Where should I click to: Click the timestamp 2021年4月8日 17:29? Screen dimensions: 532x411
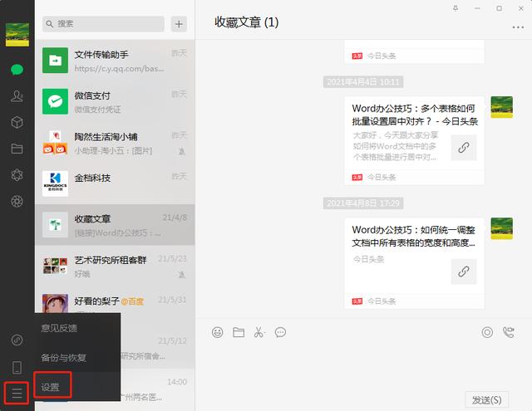click(x=363, y=203)
